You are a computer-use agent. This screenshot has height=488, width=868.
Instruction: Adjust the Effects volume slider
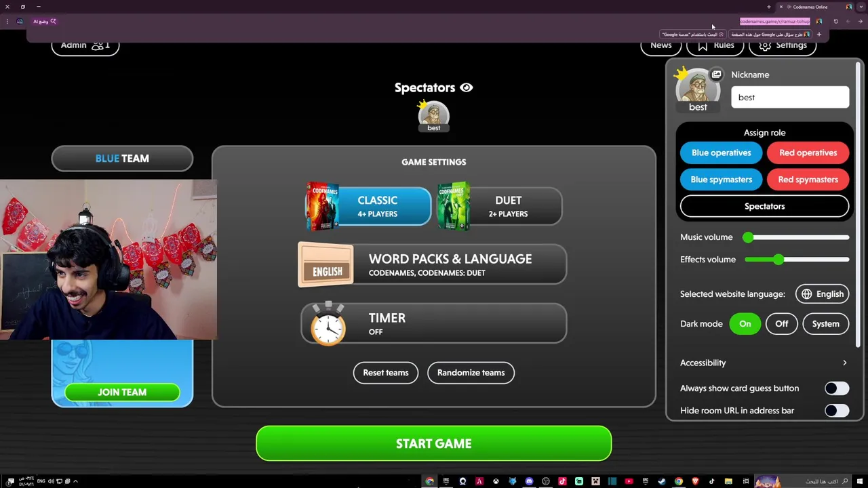click(x=798, y=260)
